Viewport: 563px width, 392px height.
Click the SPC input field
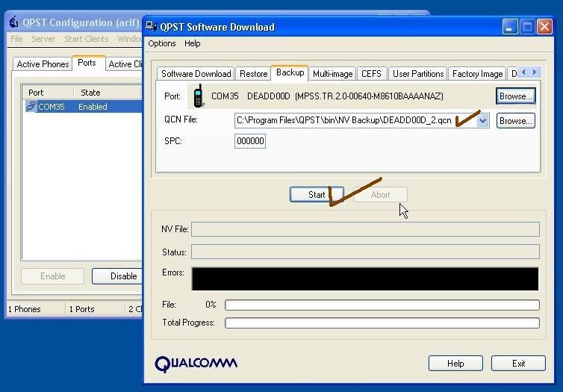pyautogui.click(x=250, y=141)
